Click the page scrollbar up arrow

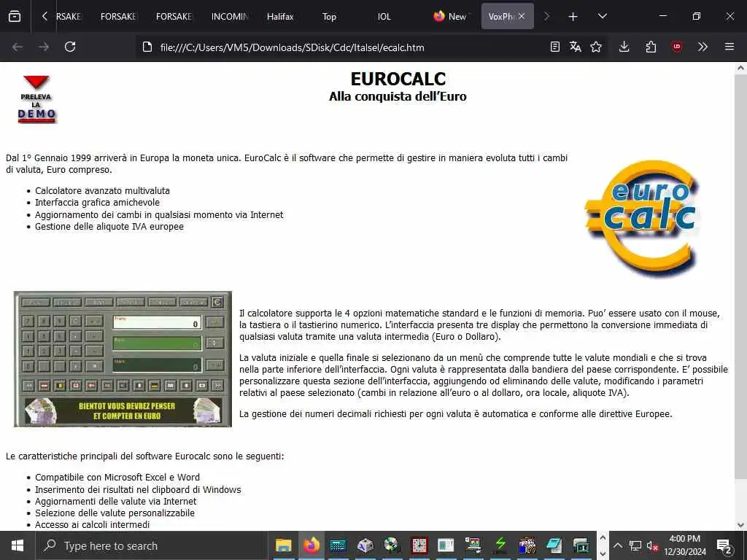(740, 68)
